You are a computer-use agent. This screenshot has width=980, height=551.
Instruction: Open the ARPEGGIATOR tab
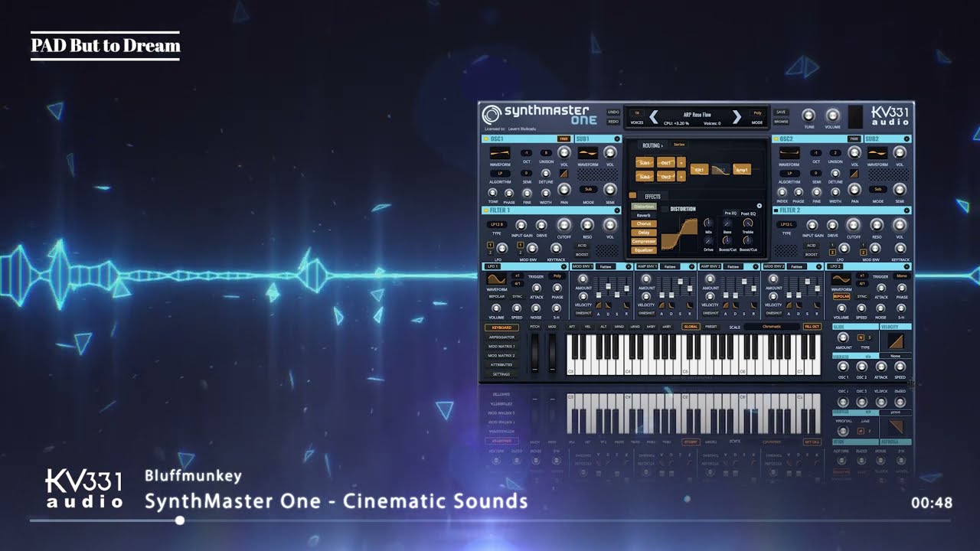pyautogui.click(x=502, y=337)
